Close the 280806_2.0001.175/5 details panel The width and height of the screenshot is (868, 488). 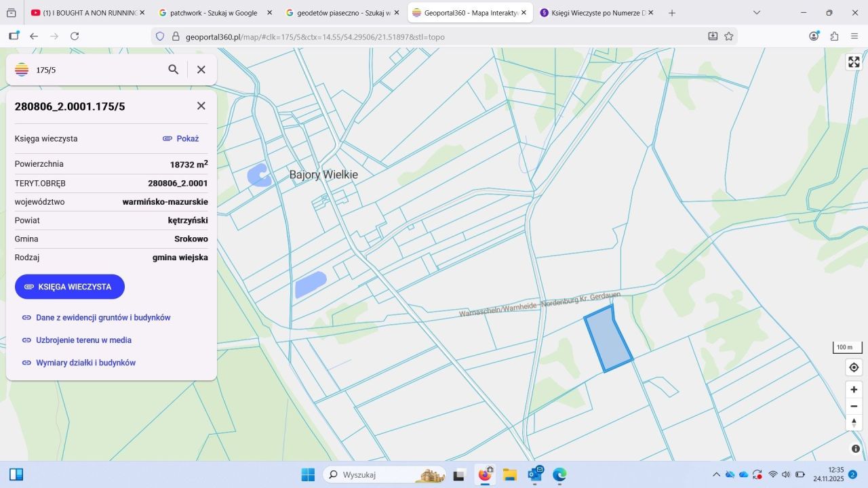201,106
